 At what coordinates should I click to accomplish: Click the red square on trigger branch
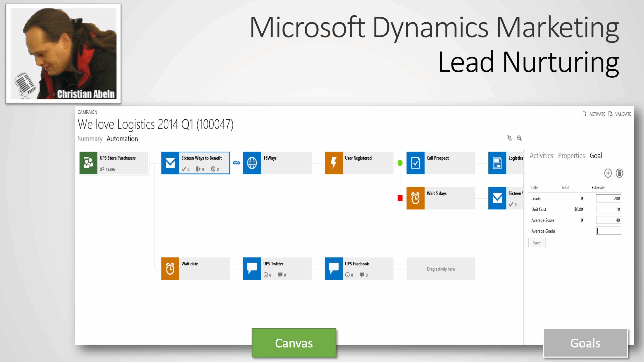pyautogui.click(x=400, y=198)
